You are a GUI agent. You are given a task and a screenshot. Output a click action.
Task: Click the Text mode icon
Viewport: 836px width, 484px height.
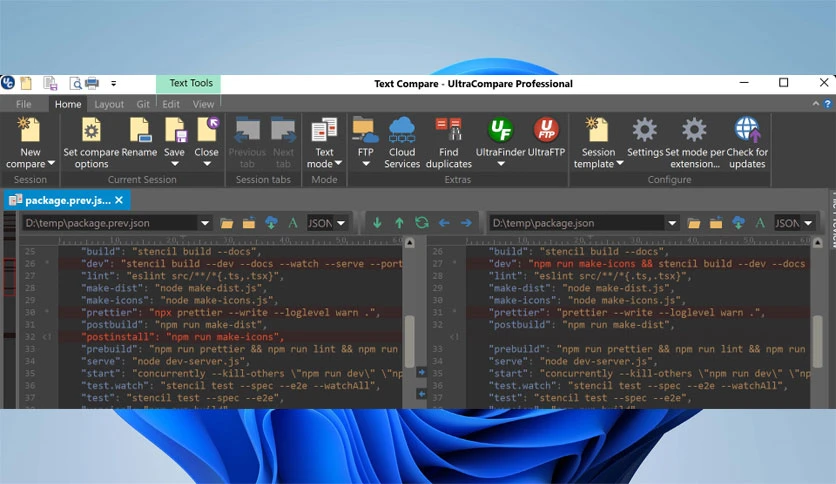(x=324, y=130)
